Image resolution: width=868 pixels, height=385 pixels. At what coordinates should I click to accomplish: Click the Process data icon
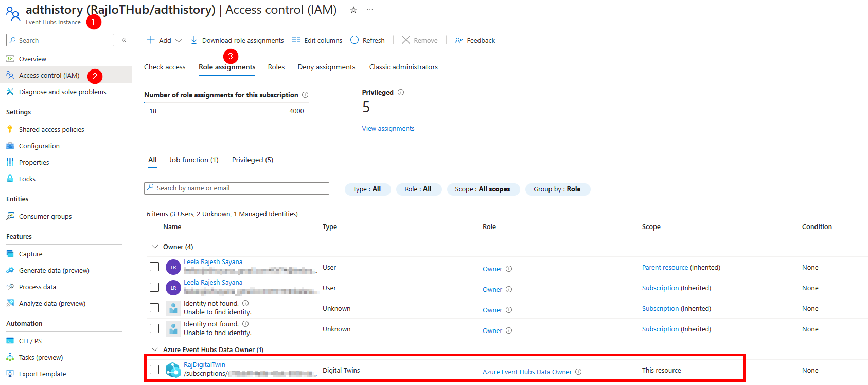10,287
